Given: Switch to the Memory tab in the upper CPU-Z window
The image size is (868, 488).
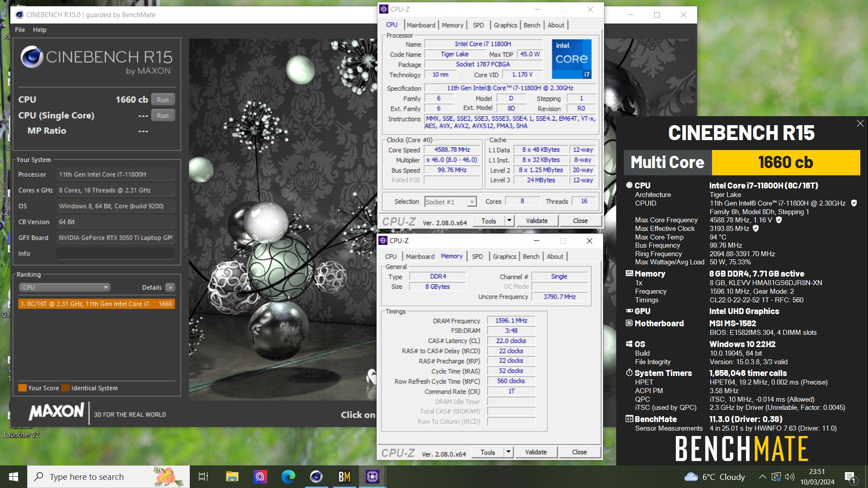Looking at the screenshot, I should tap(453, 25).
